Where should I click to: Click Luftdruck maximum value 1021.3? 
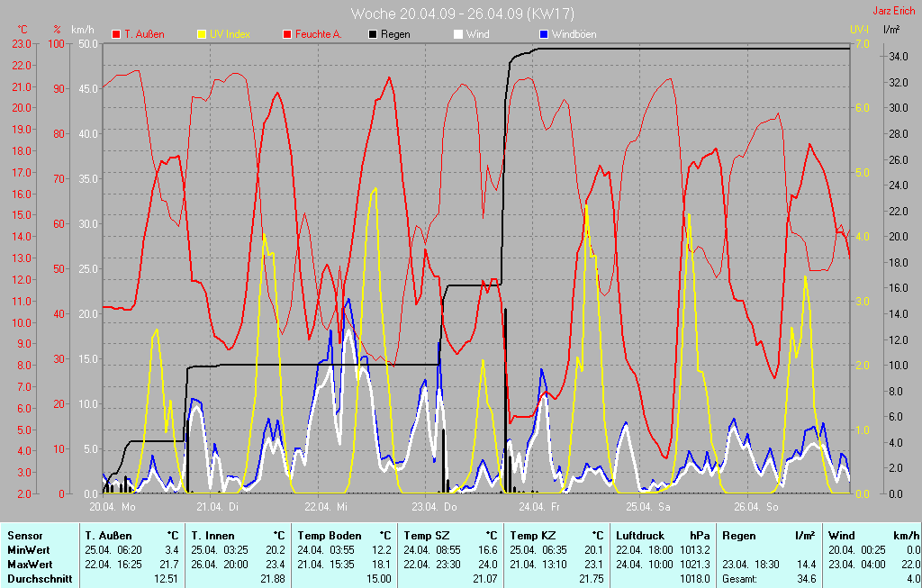pyautogui.click(x=695, y=564)
